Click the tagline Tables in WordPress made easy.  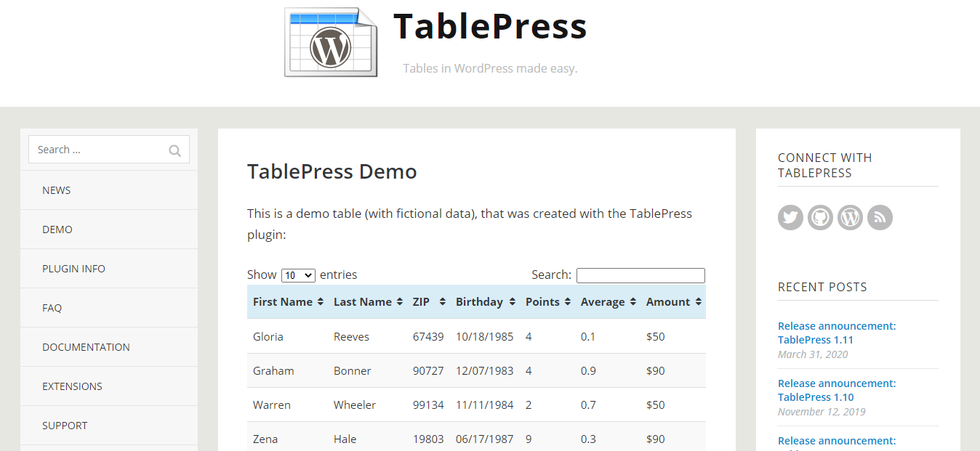pyautogui.click(x=490, y=69)
